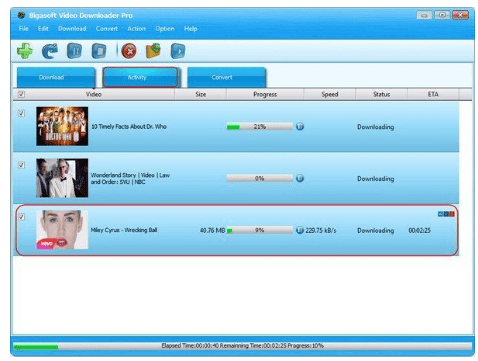Open the File menu

coord(24,29)
